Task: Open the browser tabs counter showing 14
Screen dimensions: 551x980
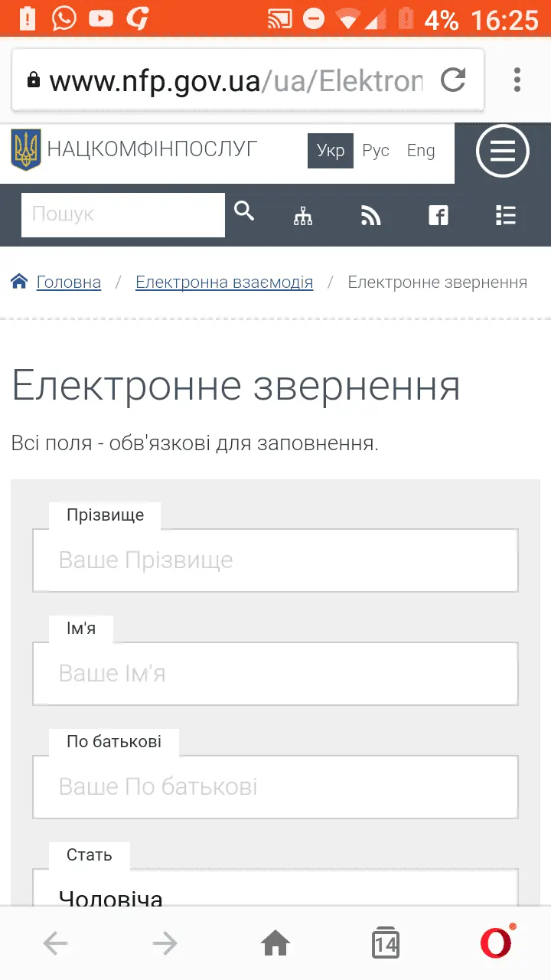Action: [386, 943]
